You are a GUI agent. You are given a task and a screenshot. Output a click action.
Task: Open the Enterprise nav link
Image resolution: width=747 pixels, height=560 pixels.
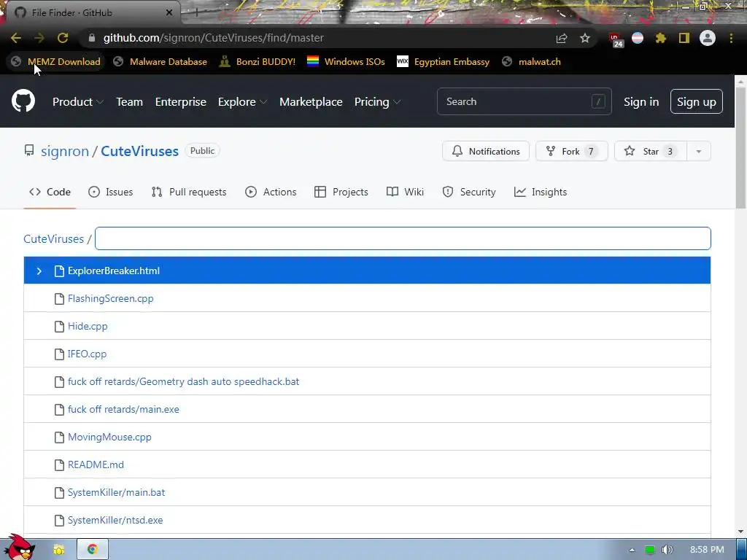click(x=181, y=102)
